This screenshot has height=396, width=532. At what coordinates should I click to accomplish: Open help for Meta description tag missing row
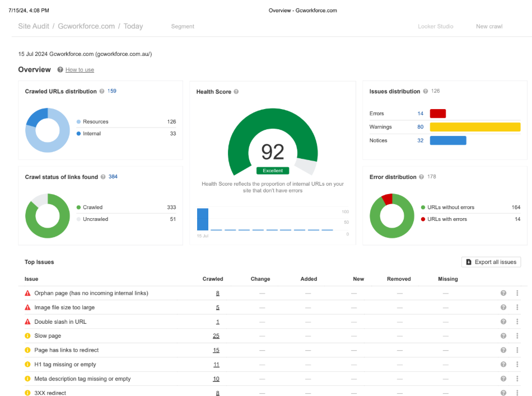[x=503, y=379]
